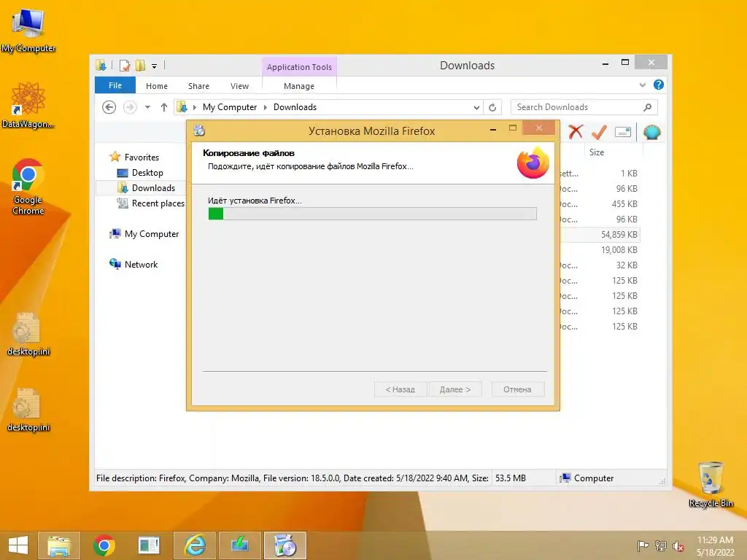Click the Application Tools contextual tab
The height and width of the screenshot is (560, 747).
[299, 67]
